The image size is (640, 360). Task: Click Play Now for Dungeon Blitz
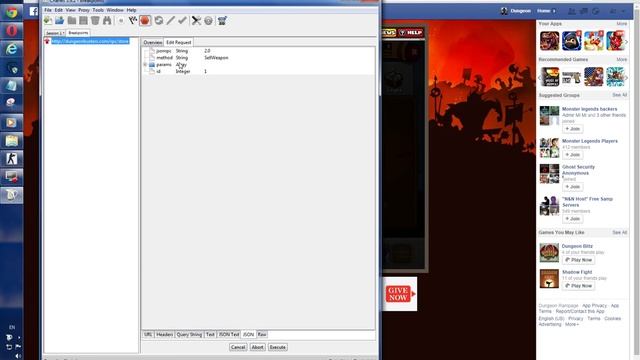point(578,260)
